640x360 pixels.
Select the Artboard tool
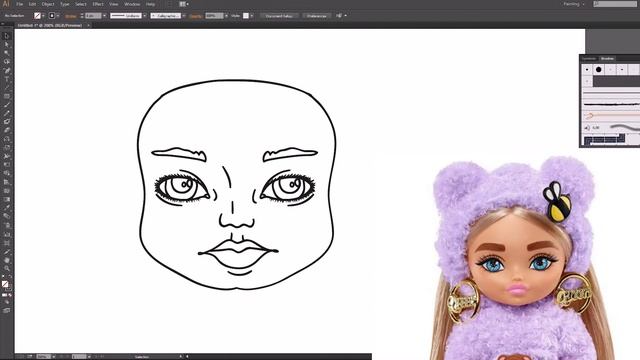tap(7, 243)
